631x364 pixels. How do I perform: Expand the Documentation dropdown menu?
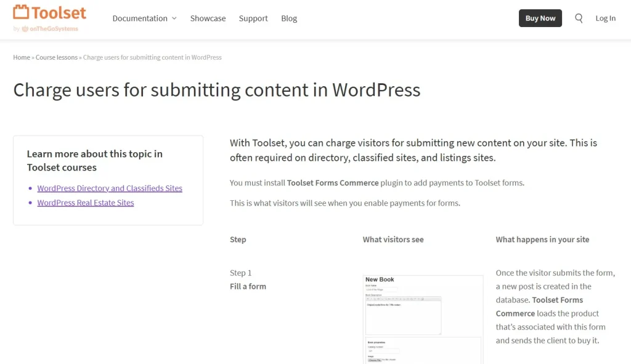[x=144, y=18]
